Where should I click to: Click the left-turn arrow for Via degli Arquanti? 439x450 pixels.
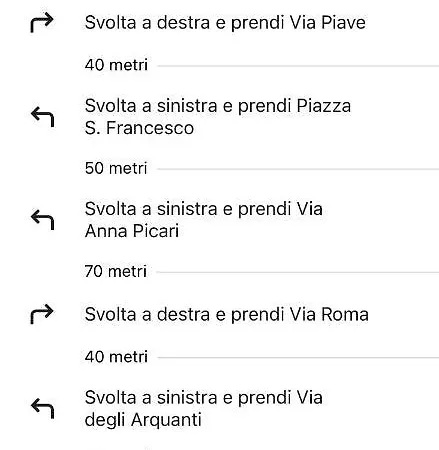click(42, 408)
